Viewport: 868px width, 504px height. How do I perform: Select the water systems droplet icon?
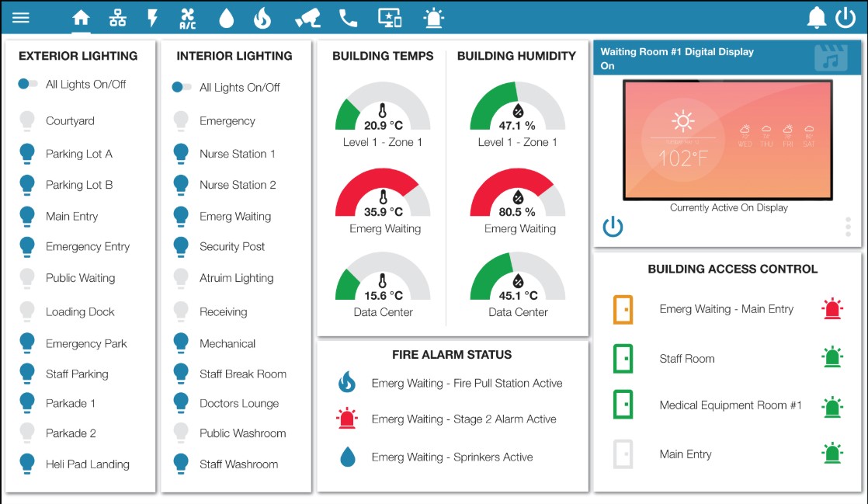click(225, 17)
